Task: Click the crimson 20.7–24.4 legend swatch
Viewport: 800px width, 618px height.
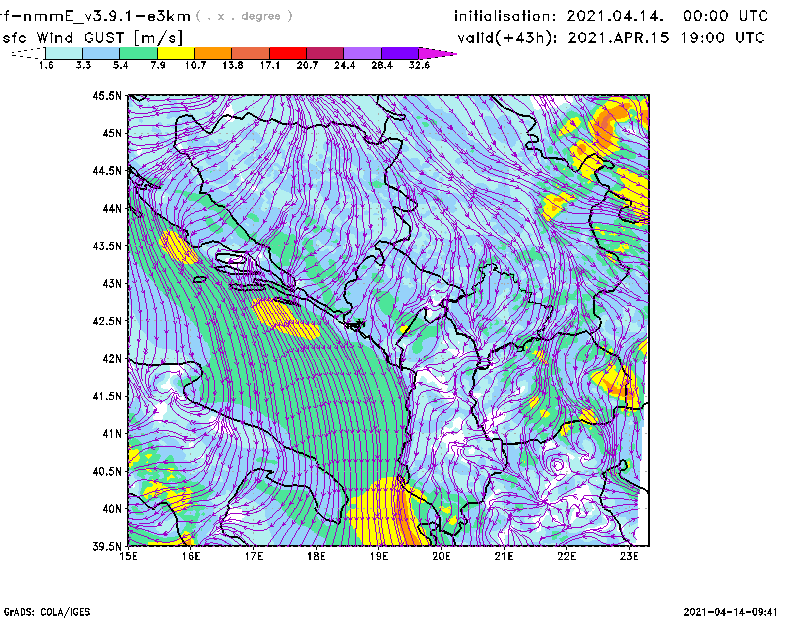Action: pyautogui.click(x=325, y=53)
